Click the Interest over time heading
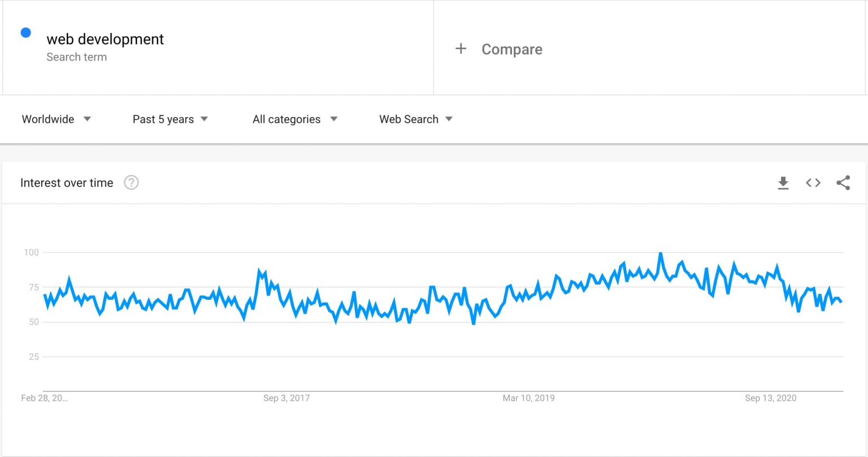This screenshot has width=868, height=457. tap(66, 182)
